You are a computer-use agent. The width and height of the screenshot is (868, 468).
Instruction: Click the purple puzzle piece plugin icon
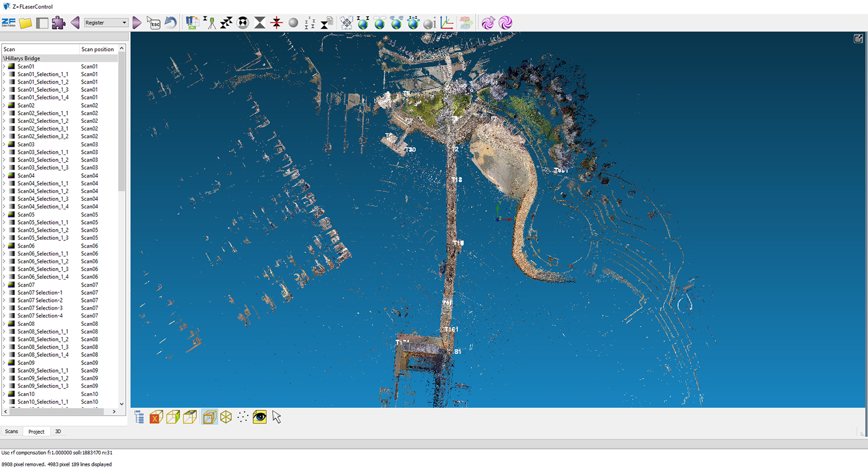click(58, 23)
